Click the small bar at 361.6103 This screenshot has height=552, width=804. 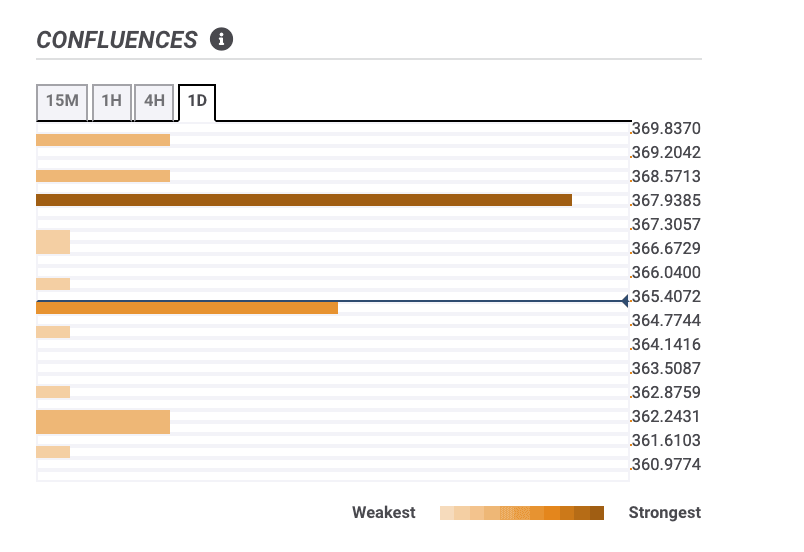click(x=53, y=452)
